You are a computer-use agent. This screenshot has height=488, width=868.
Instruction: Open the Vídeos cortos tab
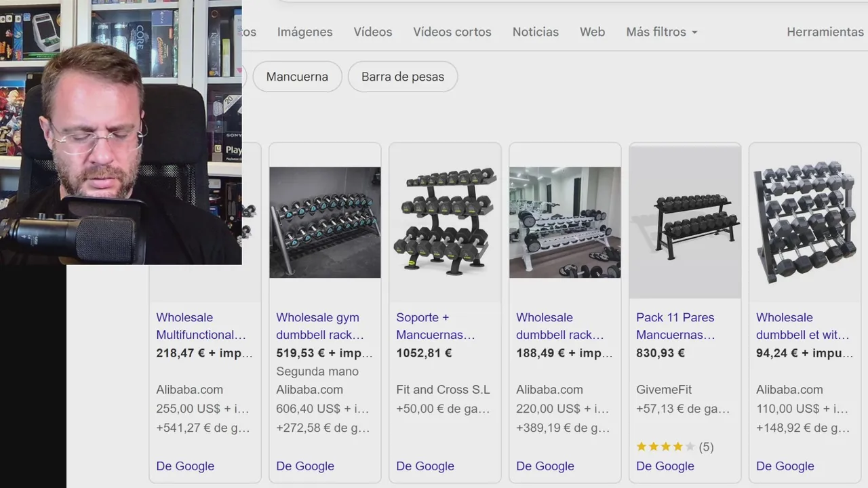[x=452, y=32]
